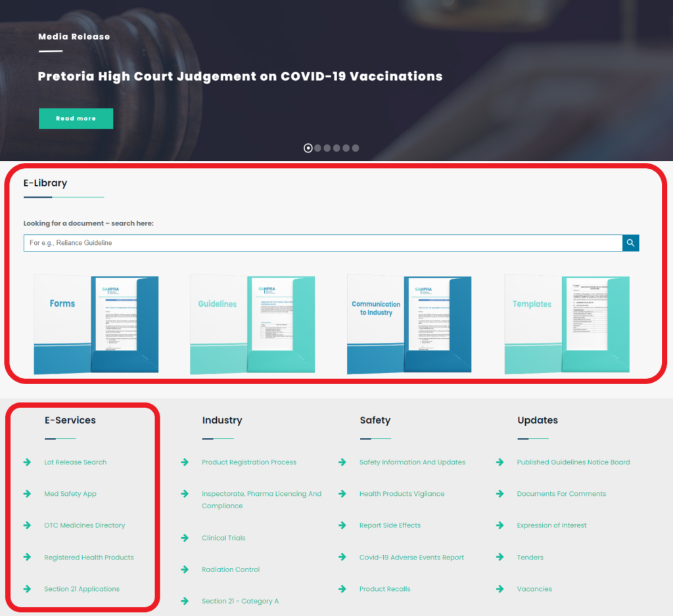The width and height of the screenshot is (673, 616).
Task: Open Registered Health Products link
Action: pyautogui.click(x=89, y=558)
